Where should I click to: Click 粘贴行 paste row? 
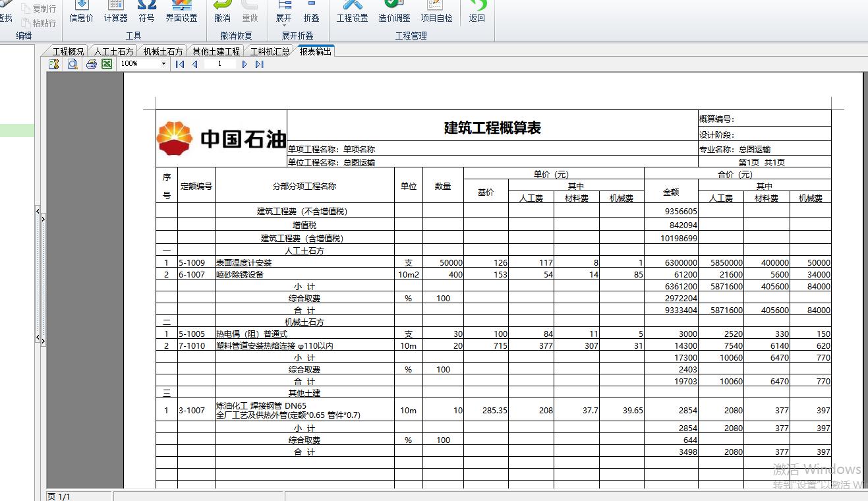click(x=39, y=22)
